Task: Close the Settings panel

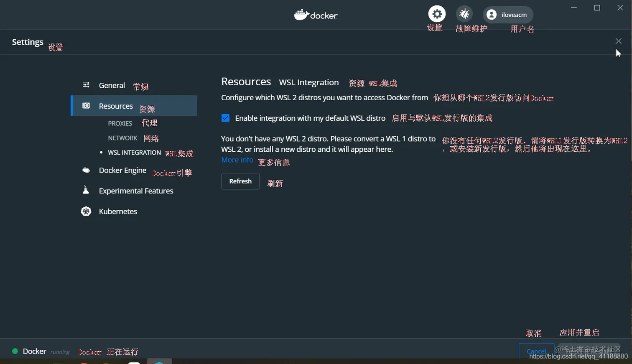Action: coord(618,41)
